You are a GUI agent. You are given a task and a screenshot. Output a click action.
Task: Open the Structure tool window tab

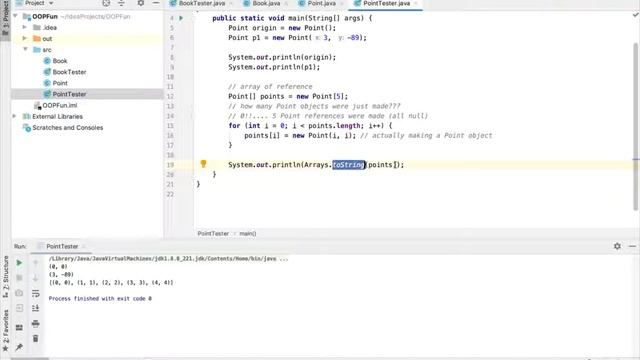6,278
